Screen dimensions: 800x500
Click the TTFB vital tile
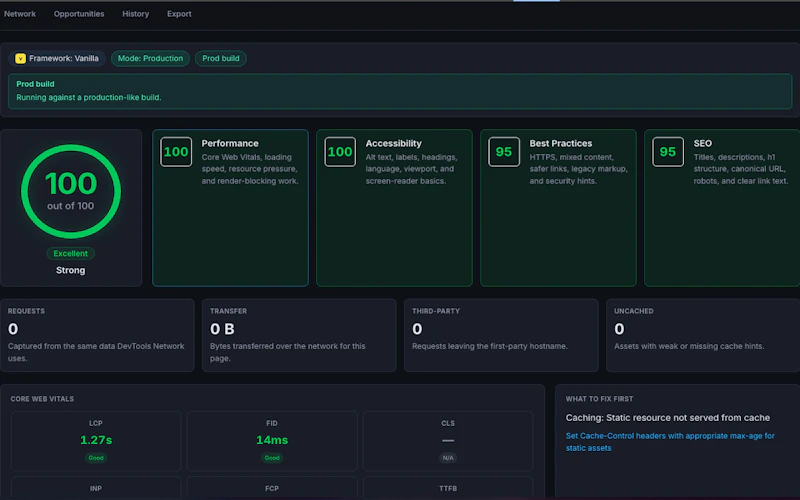(x=448, y=488)
